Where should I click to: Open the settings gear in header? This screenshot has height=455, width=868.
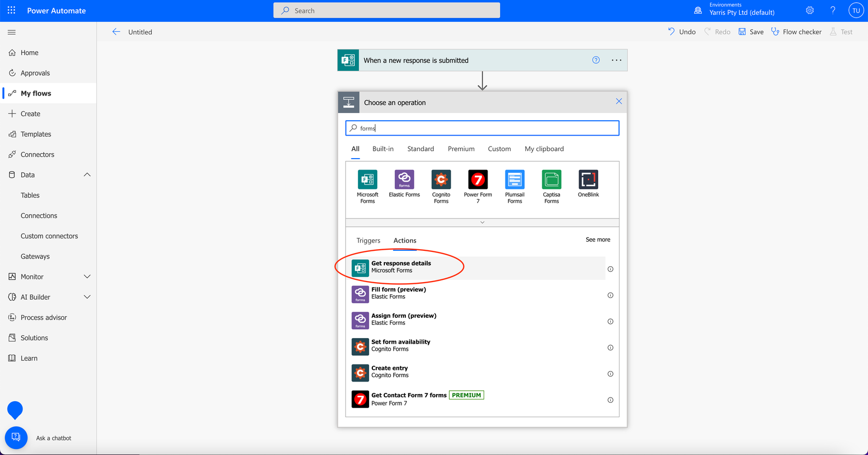click(810, 10)
